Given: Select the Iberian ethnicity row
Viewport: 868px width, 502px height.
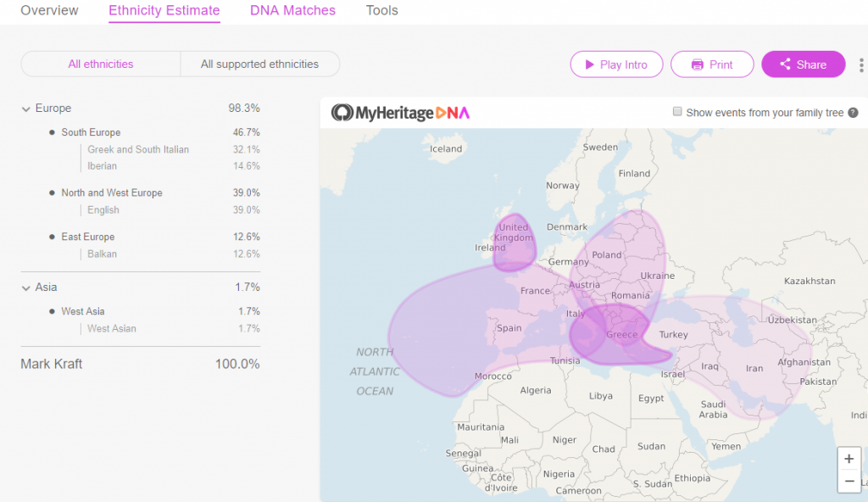Looking at the screenshot, I should click(x=173, y=165).
